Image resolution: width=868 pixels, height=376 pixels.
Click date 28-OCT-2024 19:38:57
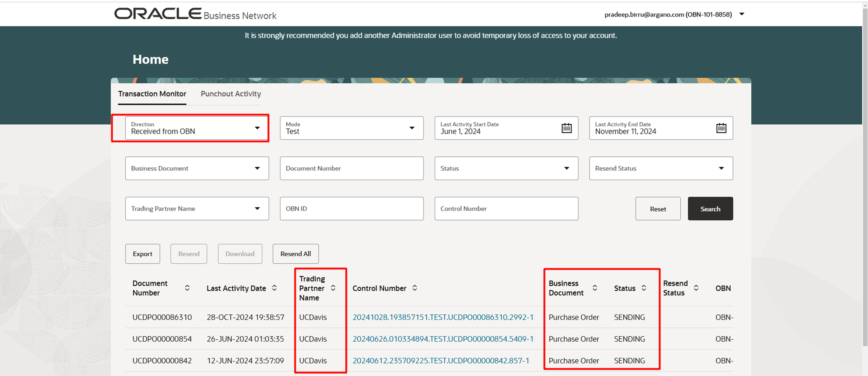click(245, 317)
